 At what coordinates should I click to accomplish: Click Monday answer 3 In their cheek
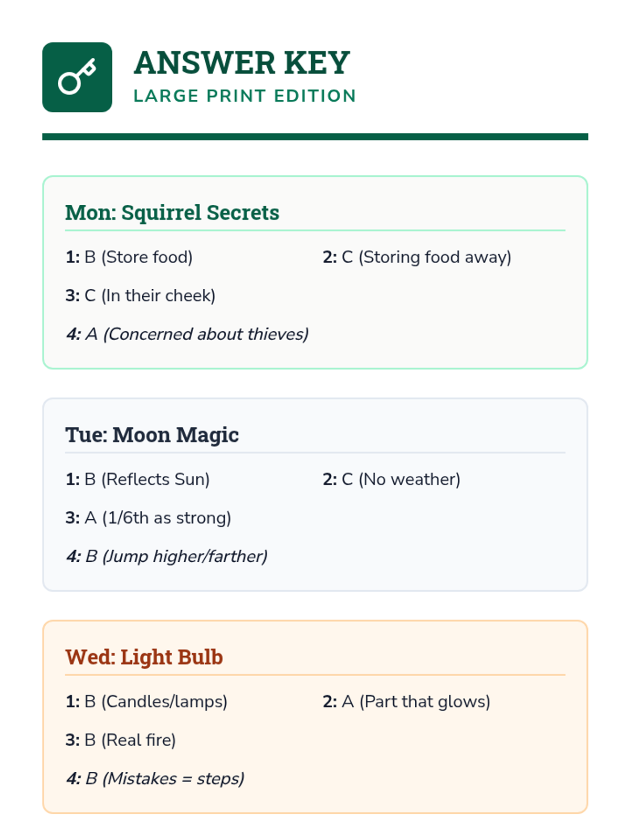140,296
